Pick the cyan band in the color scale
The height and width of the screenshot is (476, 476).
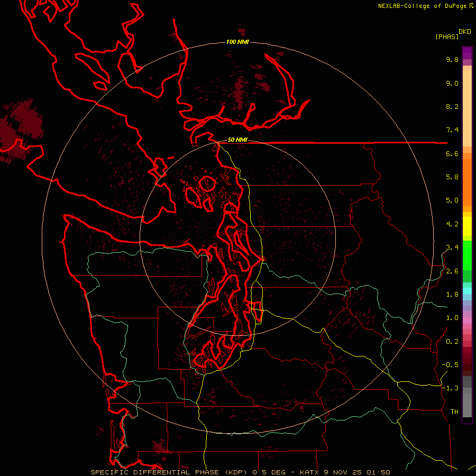pyautogui.click(x=467, y=291)
